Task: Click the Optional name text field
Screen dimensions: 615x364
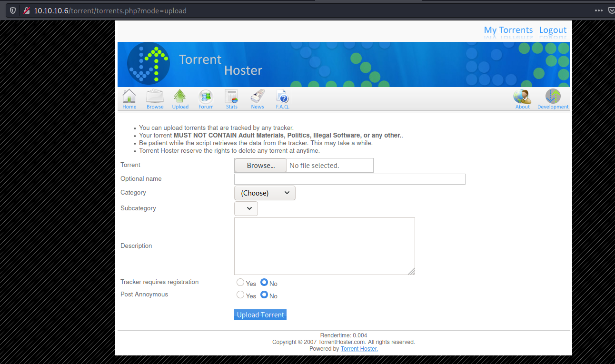Action: [350, 179]
